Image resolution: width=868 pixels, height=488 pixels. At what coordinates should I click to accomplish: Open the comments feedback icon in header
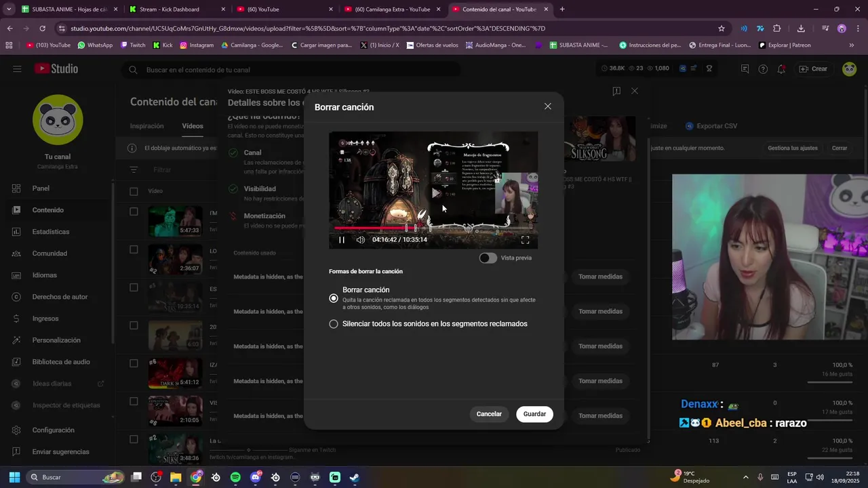point(745,69)
